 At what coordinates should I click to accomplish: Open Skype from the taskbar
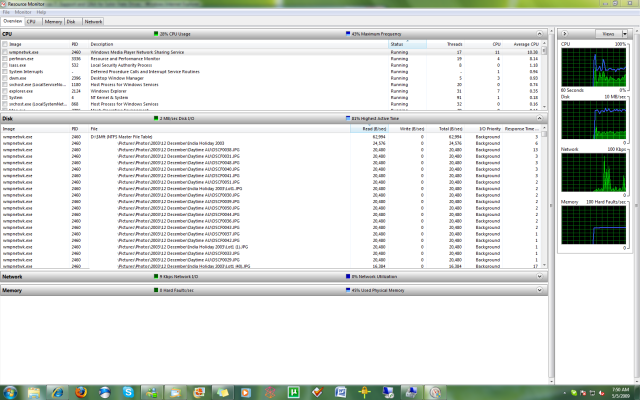point(128,392)
